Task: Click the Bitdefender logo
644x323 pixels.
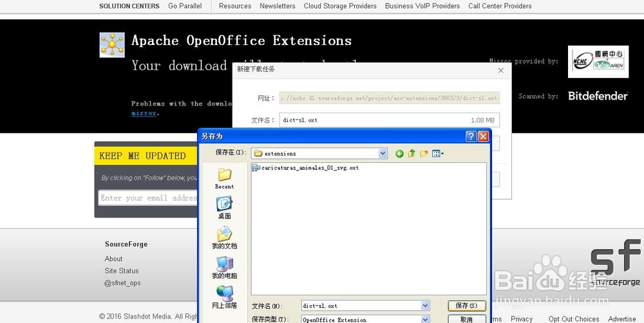Action: (598, 96)
